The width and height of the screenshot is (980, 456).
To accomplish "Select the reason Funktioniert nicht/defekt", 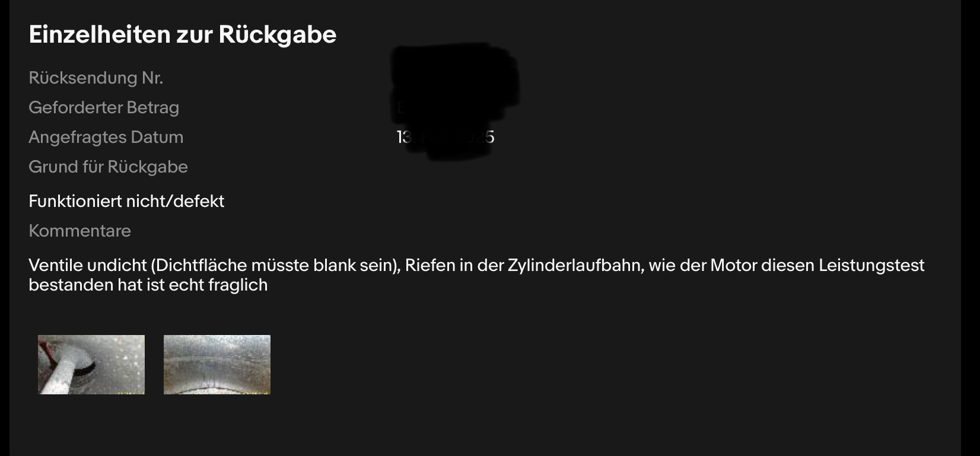I will point(126,201).
